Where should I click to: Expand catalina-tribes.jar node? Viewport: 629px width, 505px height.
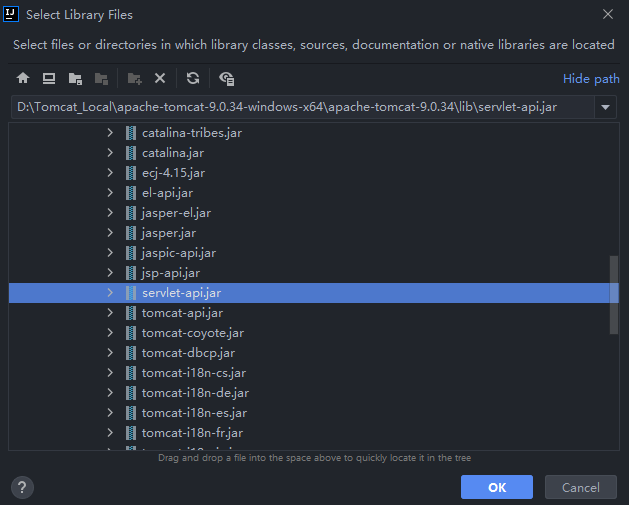[110, 133]
